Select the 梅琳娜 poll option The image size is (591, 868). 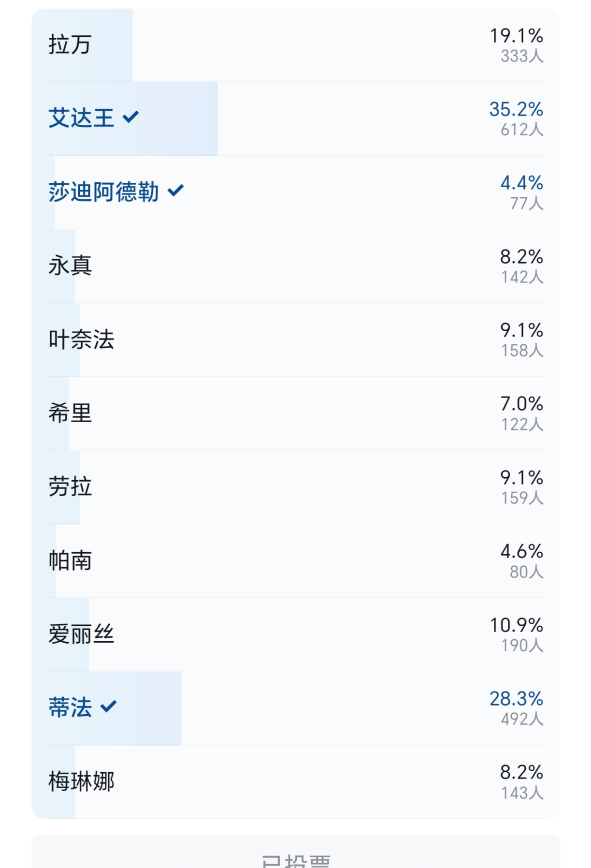[296, 782]
